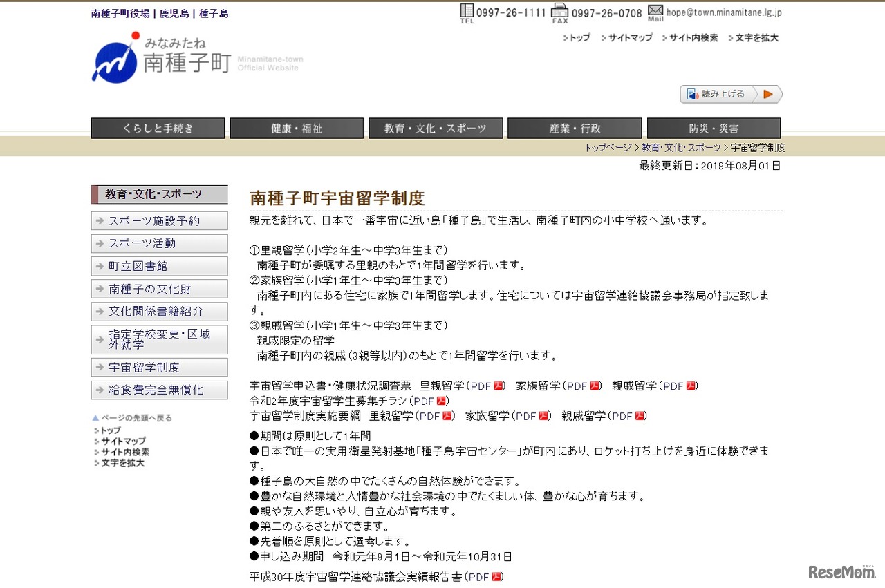The height and width of the screenshot is (588, 885).
Task: Open the サイトマップ link
Action: tap(629, 38)
